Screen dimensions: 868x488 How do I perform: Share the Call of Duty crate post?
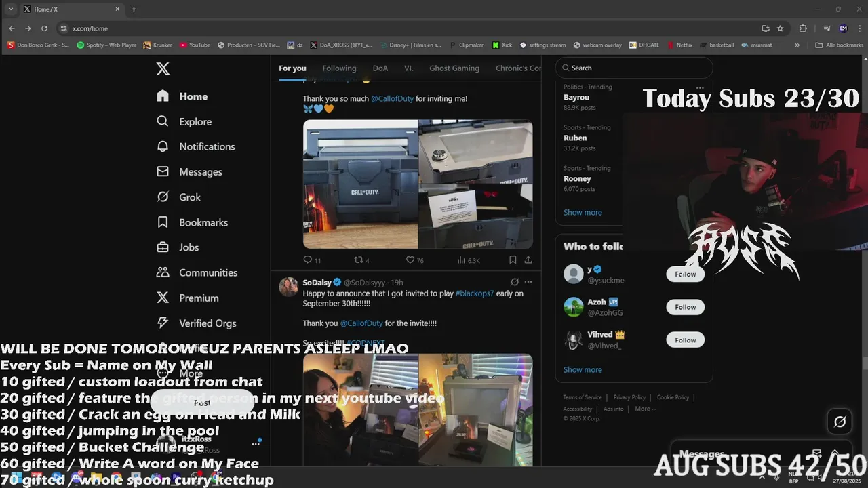tap(528, 260)
